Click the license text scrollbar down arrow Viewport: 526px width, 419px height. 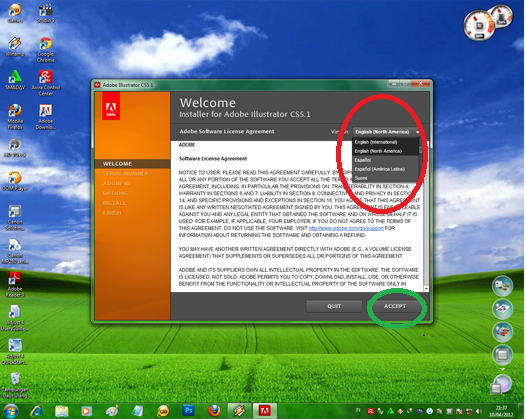426,289
